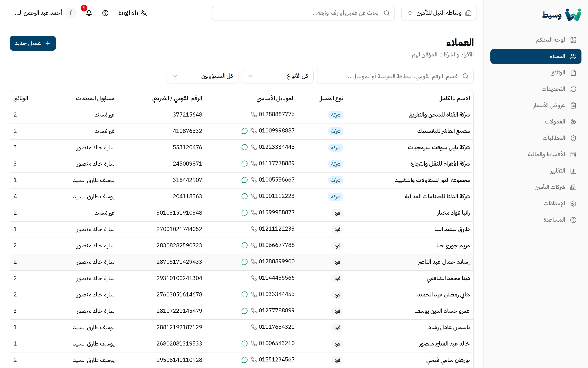Focus the name/national ID filter search box
The height and width of the screenshot is (368, 588).
pos(395,76)
